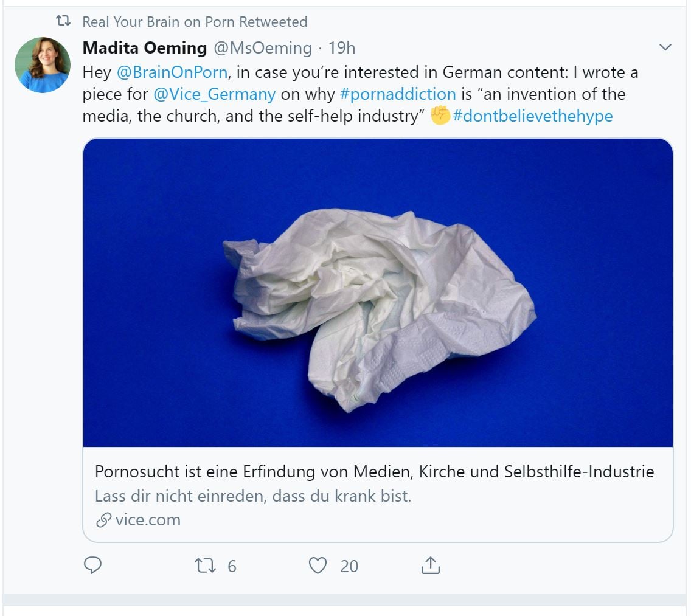Image resolution: width=691 pixels, height=616 pixels.
Task: Open the crumpled tissue article image
Action: click(378, 292)
